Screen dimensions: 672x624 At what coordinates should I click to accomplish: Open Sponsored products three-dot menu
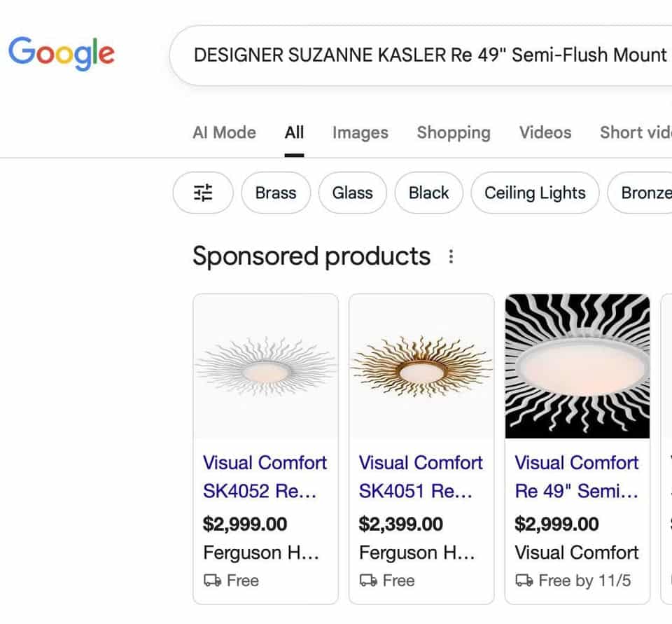tap(451, 256)
